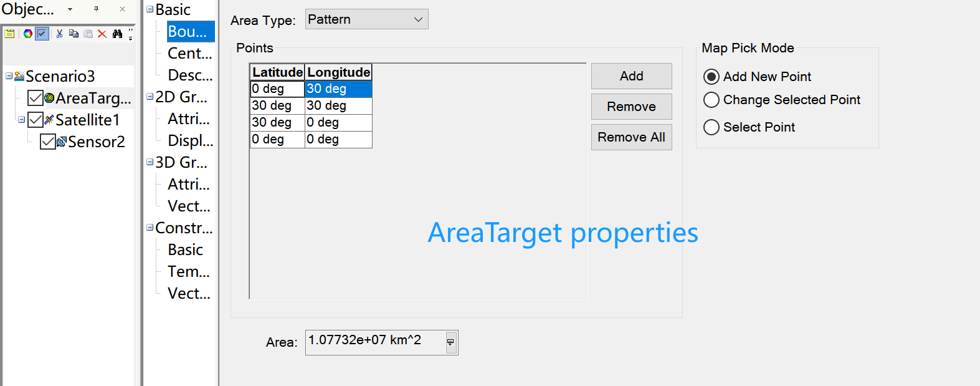This screenshot has width=980, height=386.
Task: Select the Change Selected Point radio button
Action: (711, 100)
